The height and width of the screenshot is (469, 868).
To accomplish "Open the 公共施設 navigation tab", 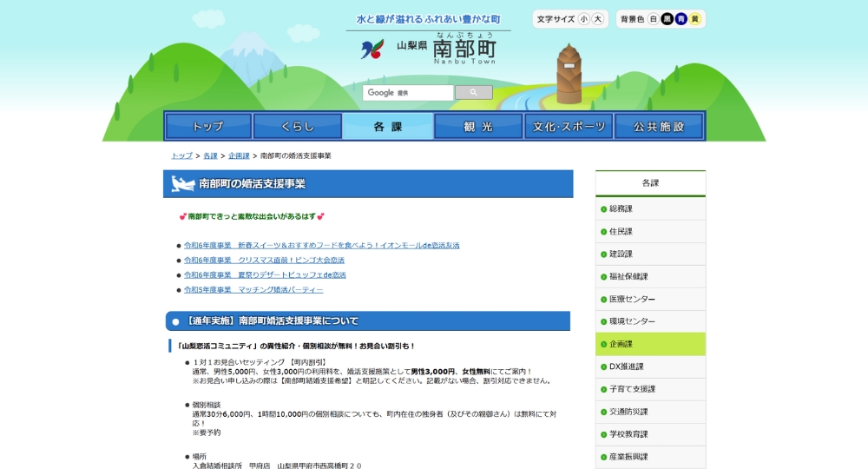I will (x=659, y=127).
